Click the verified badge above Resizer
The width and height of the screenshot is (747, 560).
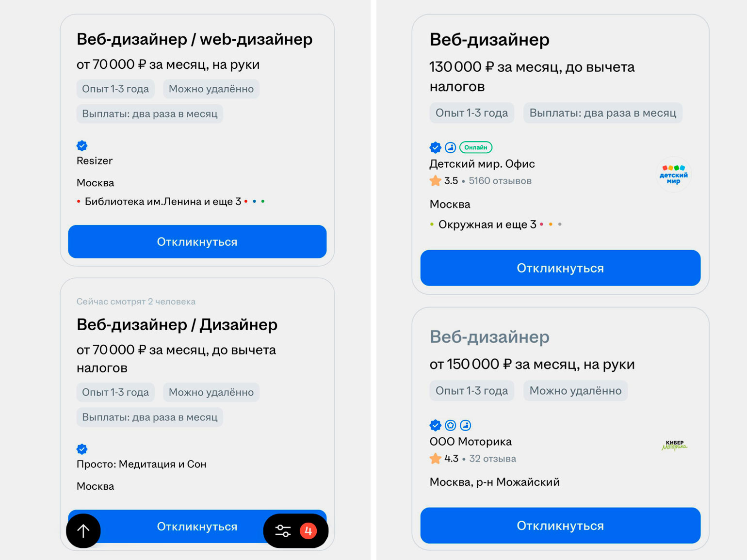click(82, 145)
